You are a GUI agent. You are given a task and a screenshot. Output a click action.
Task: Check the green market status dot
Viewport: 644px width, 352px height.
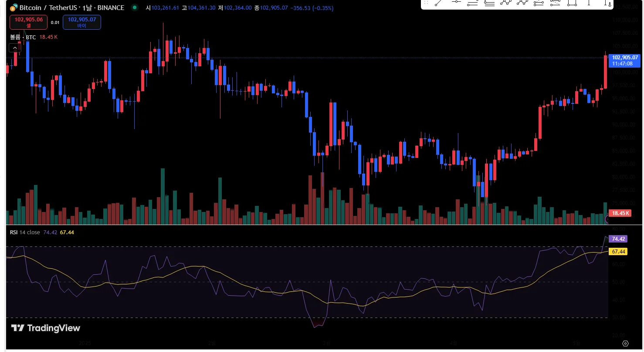(135, 7)
